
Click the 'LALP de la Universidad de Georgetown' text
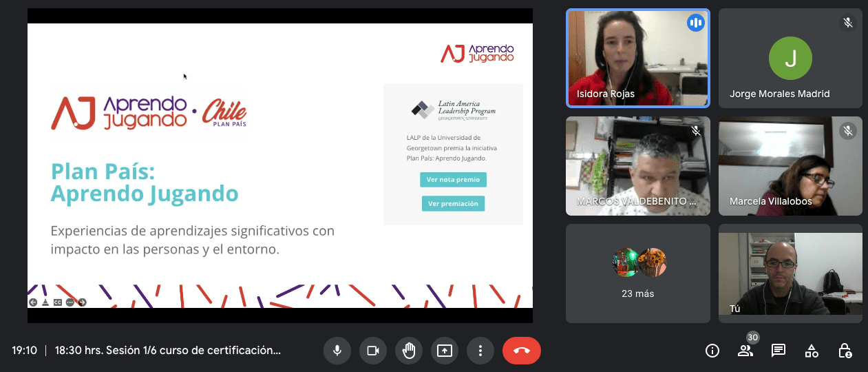(x=452, y=148)
